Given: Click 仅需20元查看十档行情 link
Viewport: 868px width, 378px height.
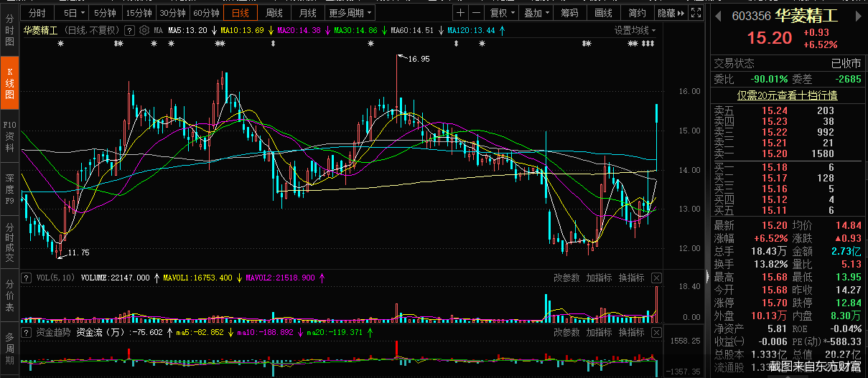Looking at the screenshot, I should 787,95.
